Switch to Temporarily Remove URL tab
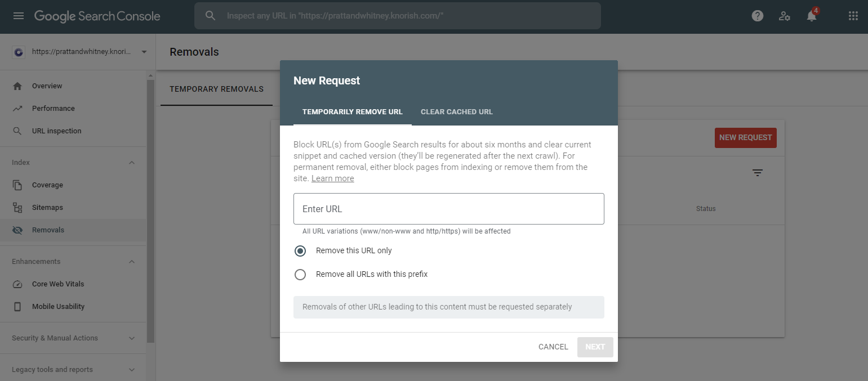 353,111
